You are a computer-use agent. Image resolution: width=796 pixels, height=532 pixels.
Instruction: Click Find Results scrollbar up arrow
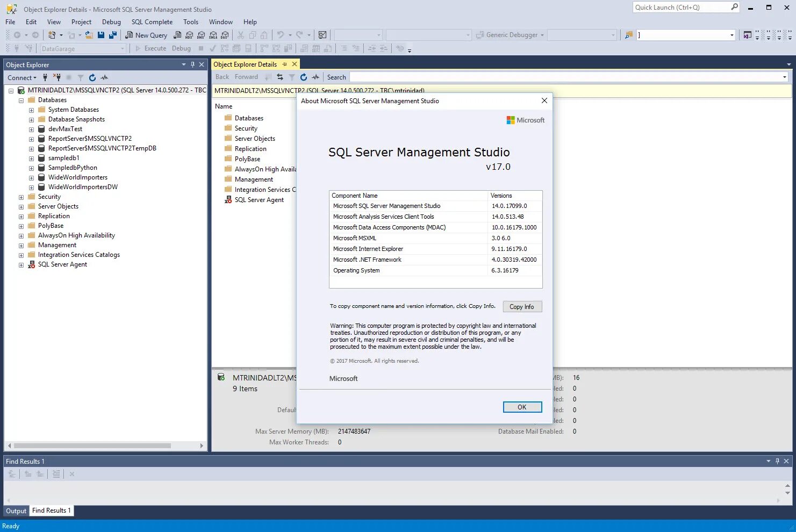[787, 485]
